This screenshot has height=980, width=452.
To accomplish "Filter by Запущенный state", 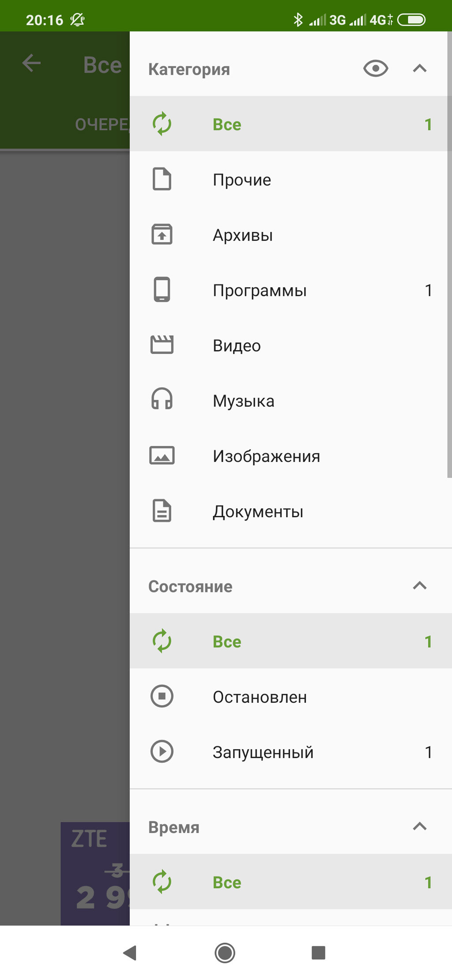I will coord(291,752).
